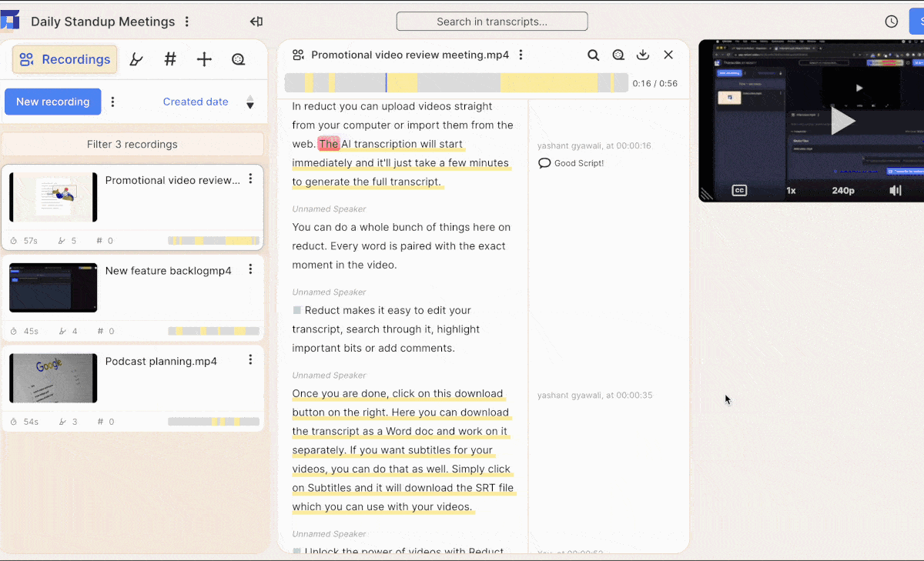Seek on transcript timeline bar

point(457,83)
